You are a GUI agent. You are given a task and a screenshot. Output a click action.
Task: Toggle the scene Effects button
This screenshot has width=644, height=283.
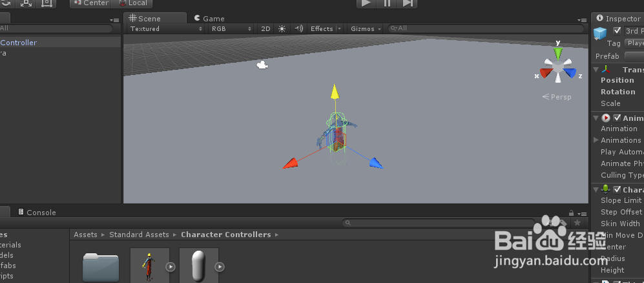[322, 28]
